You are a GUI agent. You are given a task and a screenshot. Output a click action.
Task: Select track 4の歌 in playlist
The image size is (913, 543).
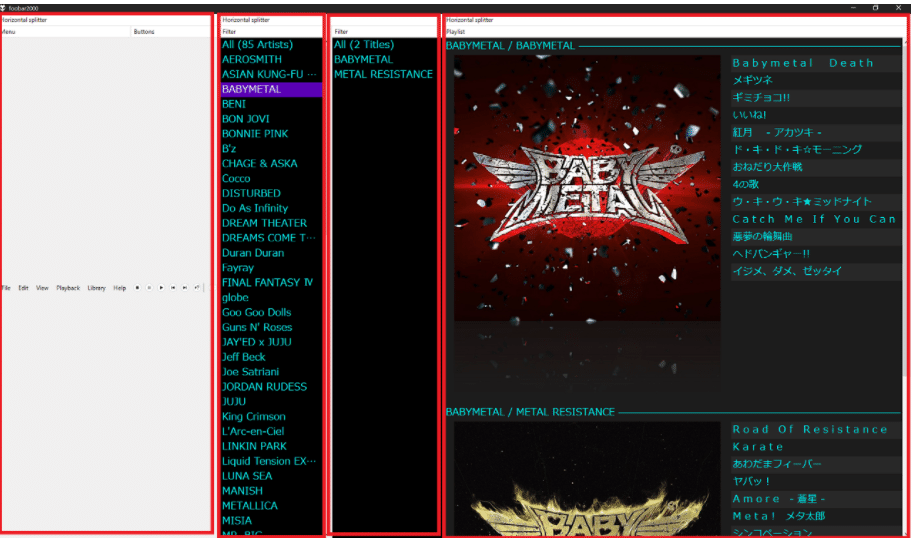[x=816, y=184]
